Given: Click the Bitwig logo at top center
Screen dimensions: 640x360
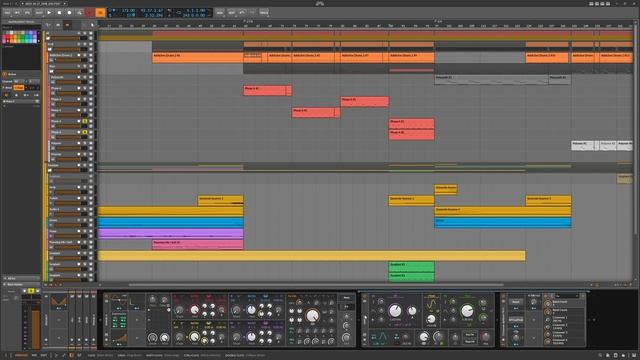Looking at the screenshot, I should 320,3.
